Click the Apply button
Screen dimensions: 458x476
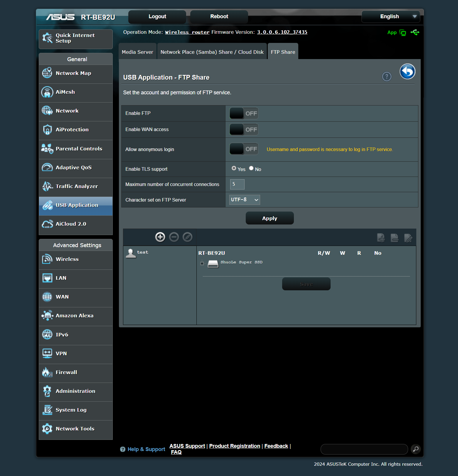pos(270,218)
